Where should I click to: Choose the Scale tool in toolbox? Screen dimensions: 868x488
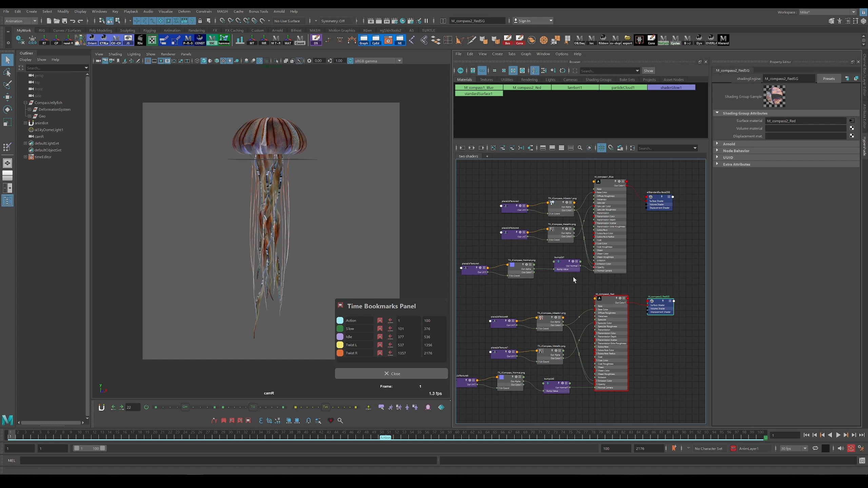(7, 122)
